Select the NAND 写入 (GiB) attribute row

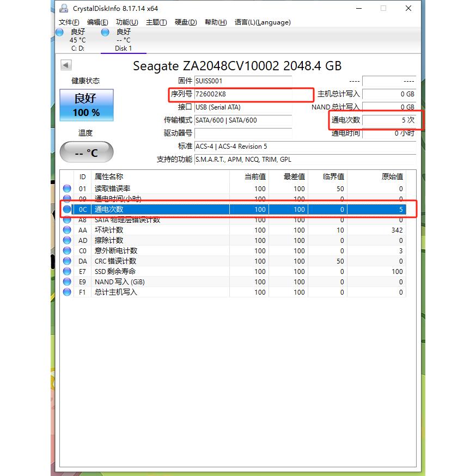233,282
